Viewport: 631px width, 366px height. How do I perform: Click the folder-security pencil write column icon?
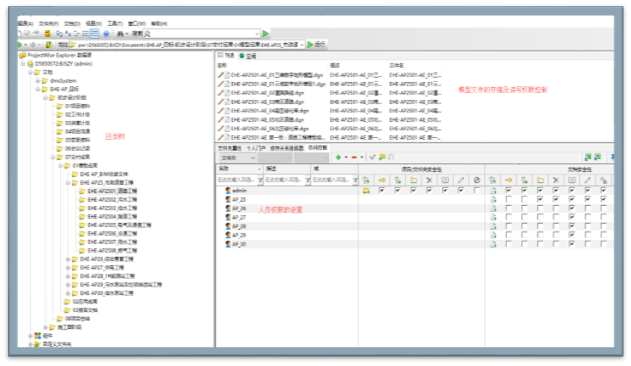[x=461, y=180]
